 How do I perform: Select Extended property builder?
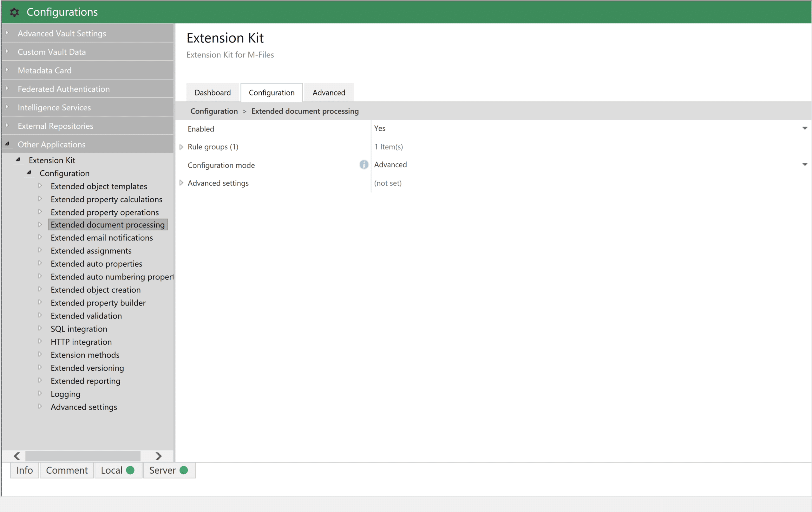point(98,303)
